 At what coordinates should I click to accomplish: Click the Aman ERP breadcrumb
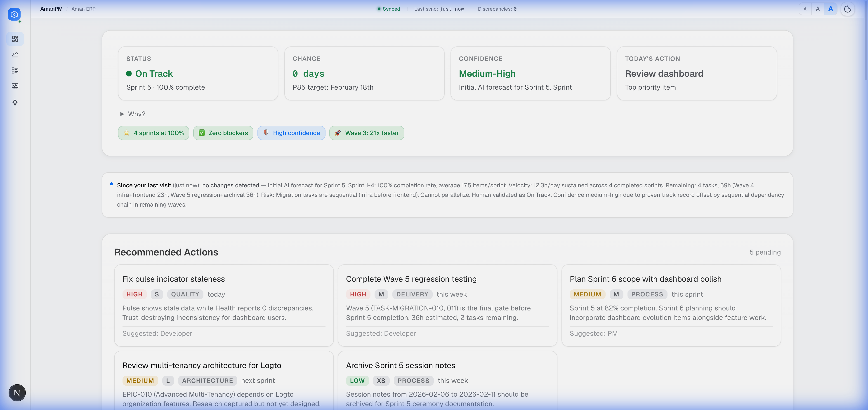83,9
